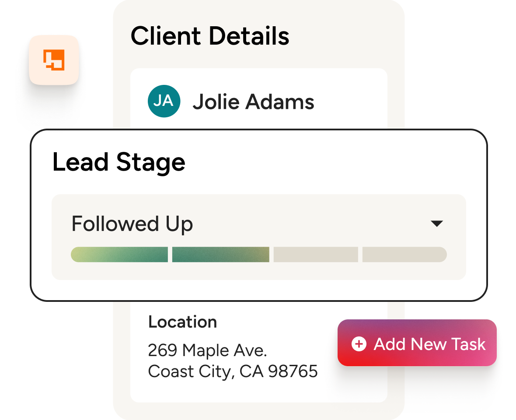
Task: Select the fourth lead stage progress segment
Action: 404,255
